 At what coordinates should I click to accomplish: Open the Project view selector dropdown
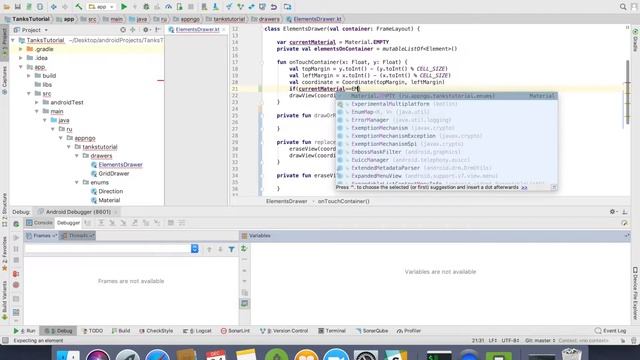click(x=31, y=30)
